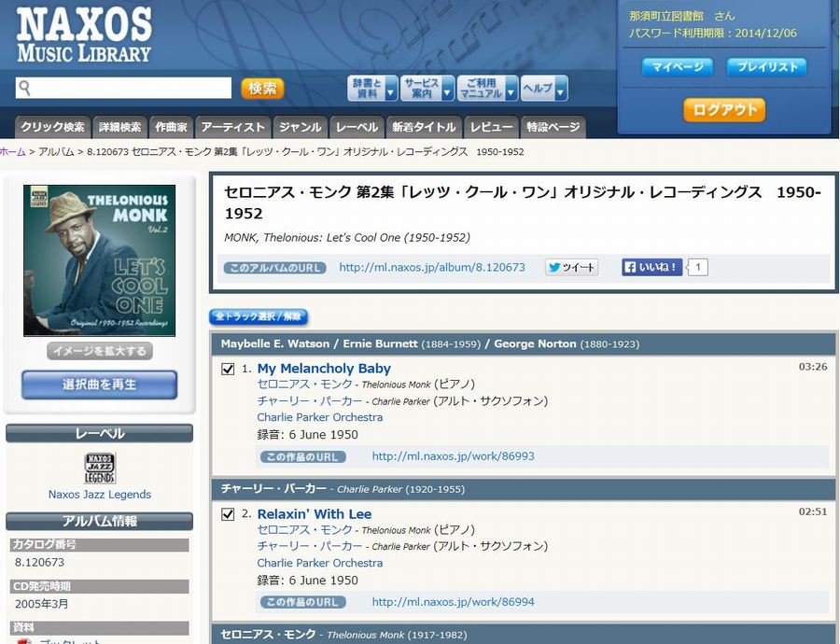
Task: Open work URL ending in 86993
Action: pos(454,456)
